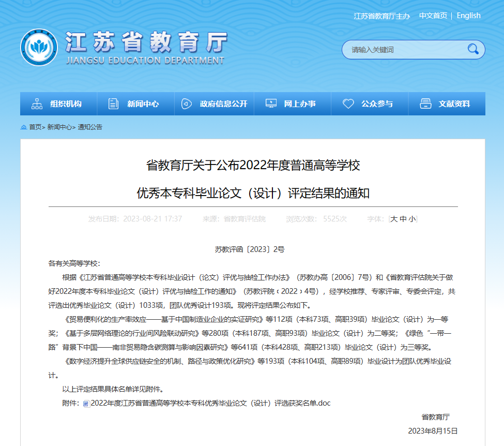The image size is (504, 446).
Task: Open the 文献资料 menu
Action: click(454, 103)
